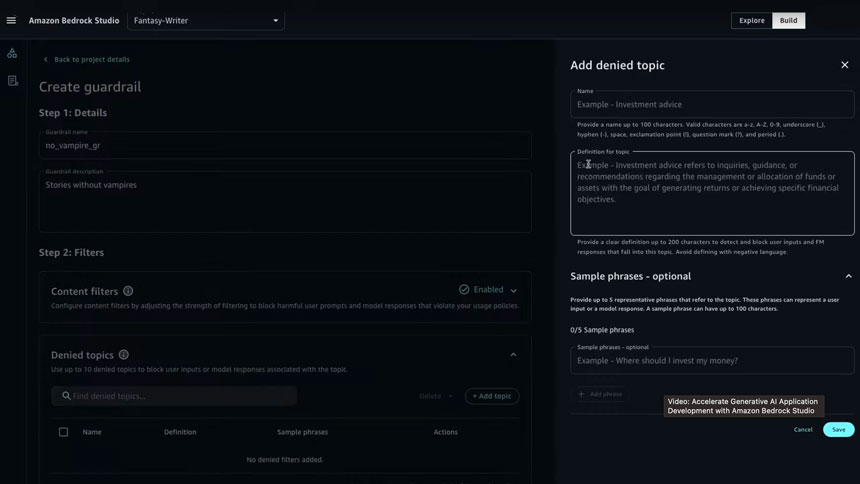Expand the Content filters Enabled chevron

click(513, 290)
